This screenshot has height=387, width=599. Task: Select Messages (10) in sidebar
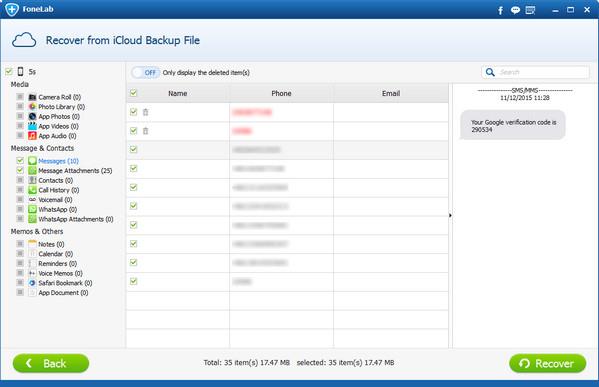click(58, 161)
